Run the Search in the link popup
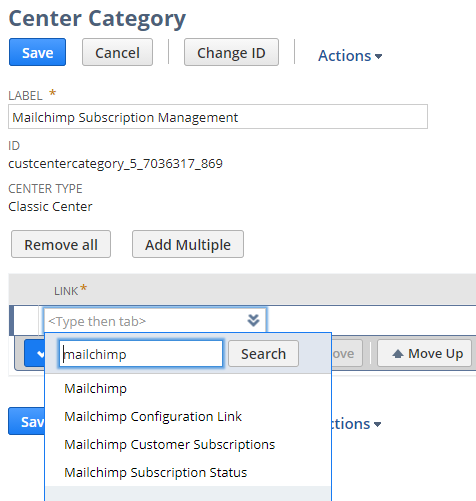 tap(263, 354)
